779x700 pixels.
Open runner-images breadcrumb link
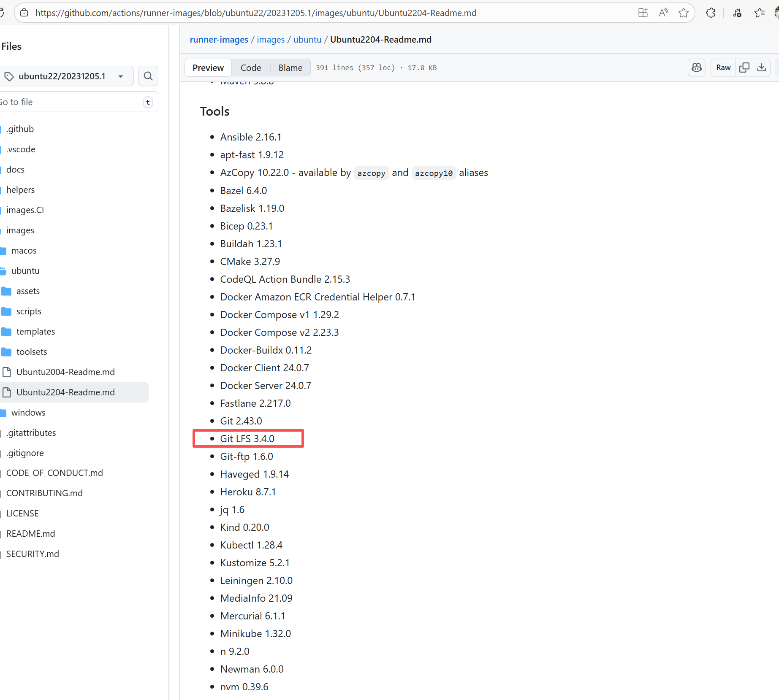(x=219, y=40)
